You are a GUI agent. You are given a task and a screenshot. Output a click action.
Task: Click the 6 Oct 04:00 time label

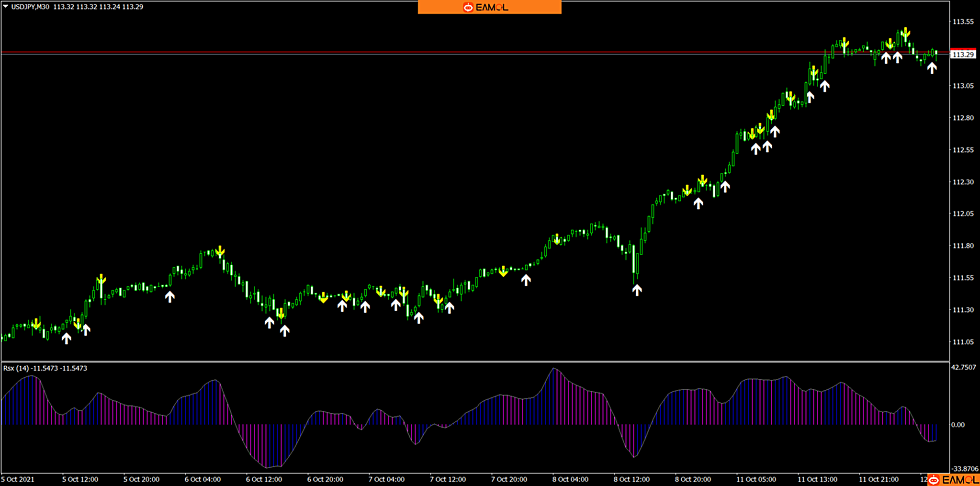[203, 479]
